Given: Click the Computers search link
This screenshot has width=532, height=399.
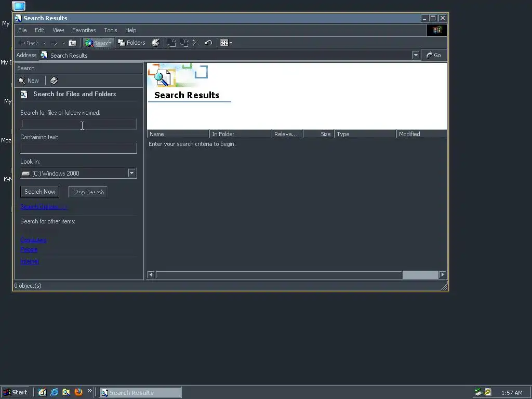Looking at the screenshot, I should 33,240.
